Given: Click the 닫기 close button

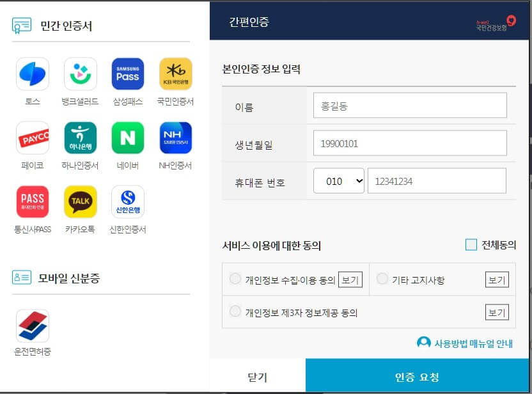Looking at the screenshot, I should tap(258, 376).
